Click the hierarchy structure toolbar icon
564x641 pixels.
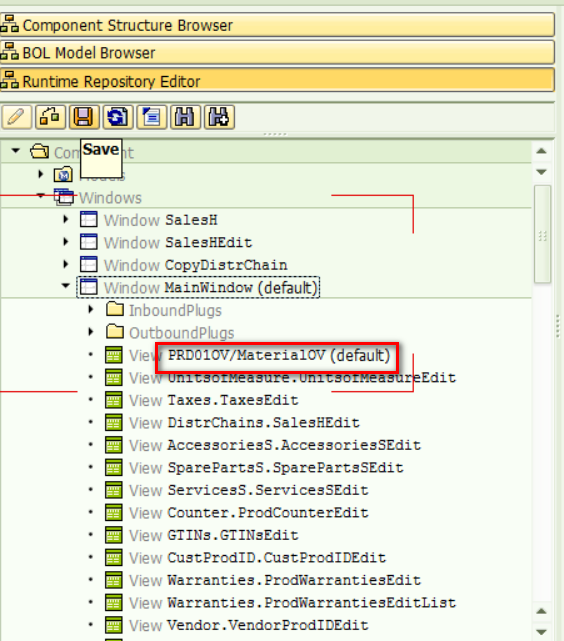[50, 117]
